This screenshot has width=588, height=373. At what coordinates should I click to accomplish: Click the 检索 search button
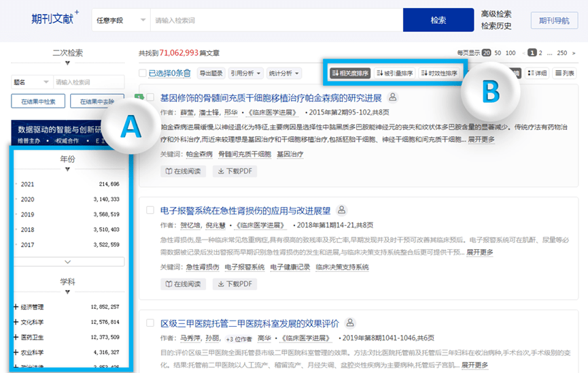coord(438,20)
